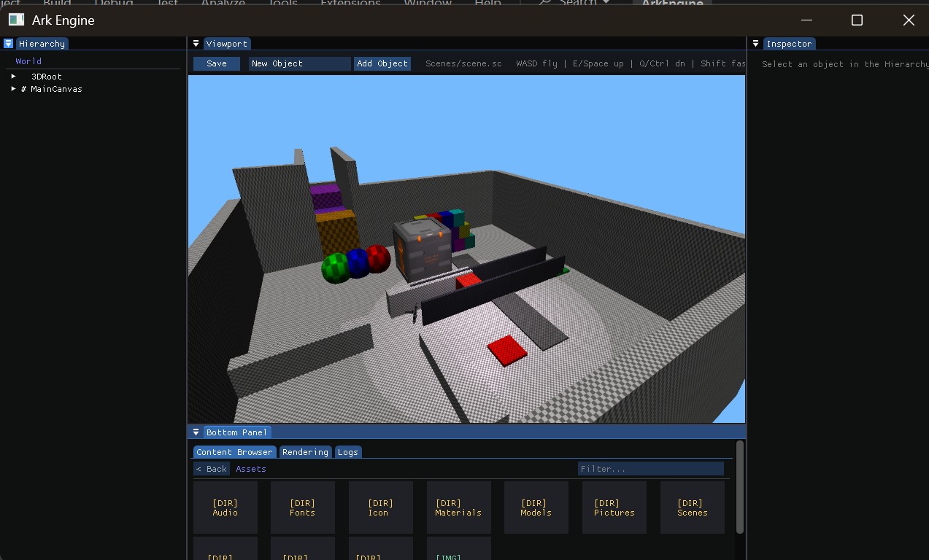This screenshot has width=929, height=560.
Task: Click the Add Object button
Action: (382, 63)
